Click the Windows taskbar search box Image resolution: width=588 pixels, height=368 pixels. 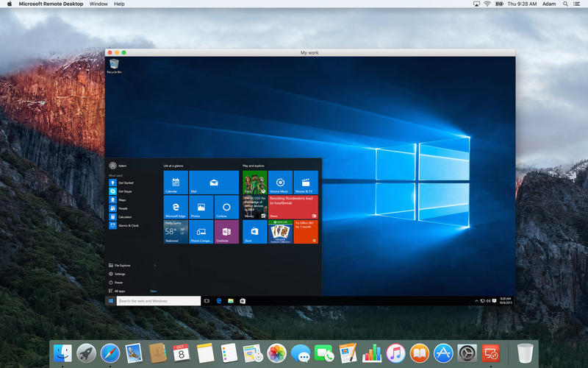[159, 301]
